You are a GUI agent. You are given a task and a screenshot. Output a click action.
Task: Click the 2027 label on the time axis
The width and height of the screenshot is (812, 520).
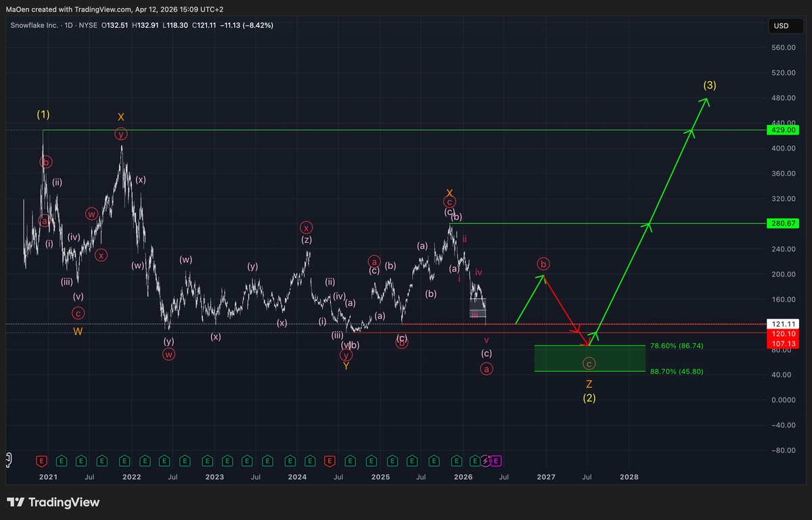click(x=546, y=477)
